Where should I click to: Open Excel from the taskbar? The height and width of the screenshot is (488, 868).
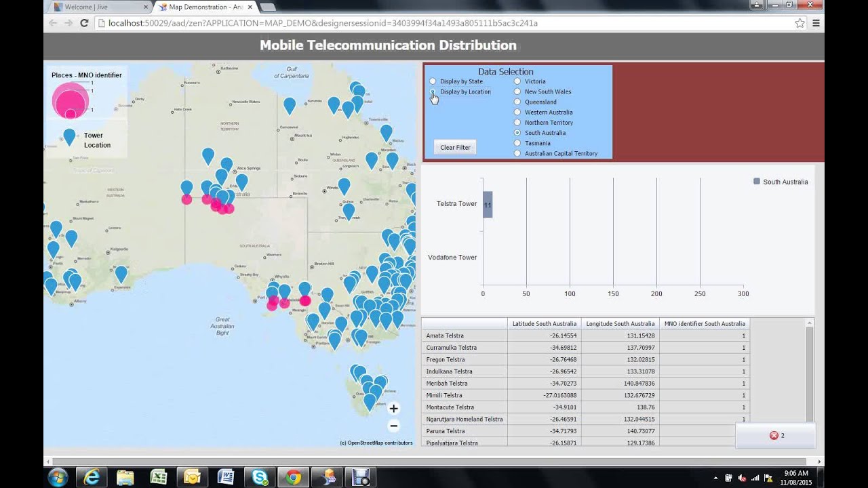coord(159,477)
